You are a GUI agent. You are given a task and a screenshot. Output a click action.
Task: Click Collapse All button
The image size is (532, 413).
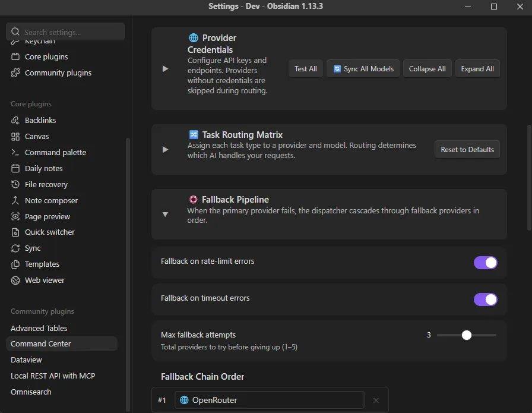tap(427, 68)
